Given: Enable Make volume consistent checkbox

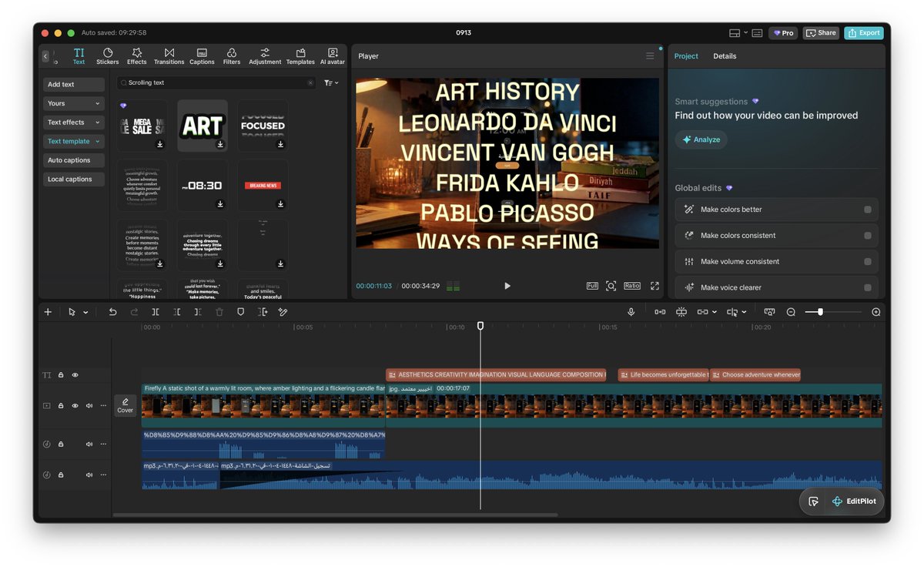Looking at the screenshot, I should 868,262.
